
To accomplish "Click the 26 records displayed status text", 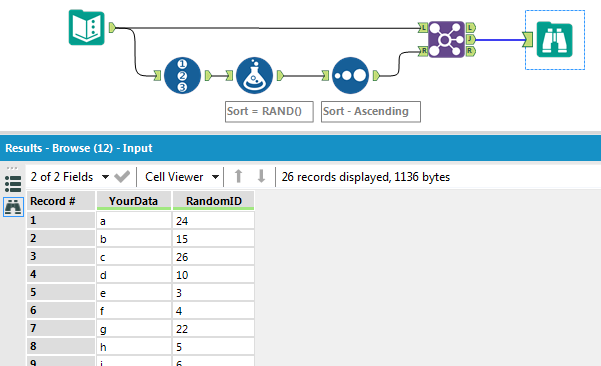I will pyautogui.click(x=366, y=177).
